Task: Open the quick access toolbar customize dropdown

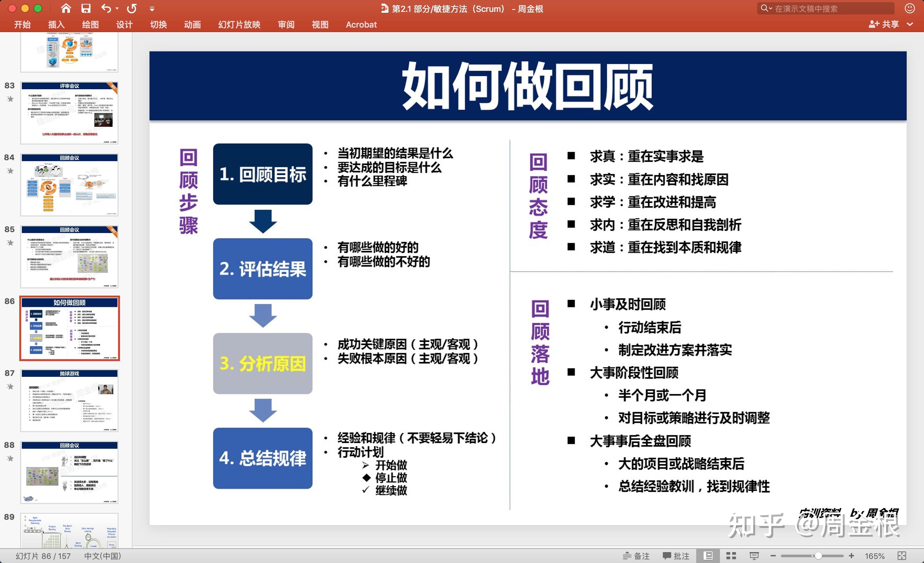Action: click(x=152, y=9)
